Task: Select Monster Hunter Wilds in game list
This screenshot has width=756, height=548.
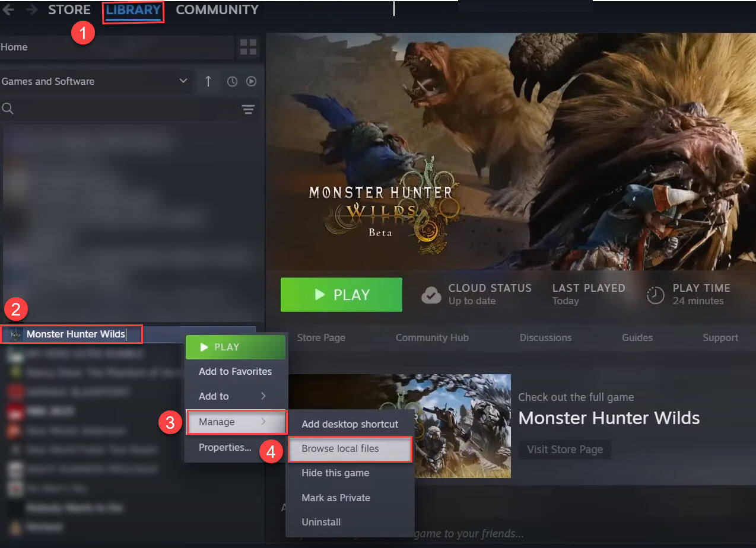Action: click(75, 334)
